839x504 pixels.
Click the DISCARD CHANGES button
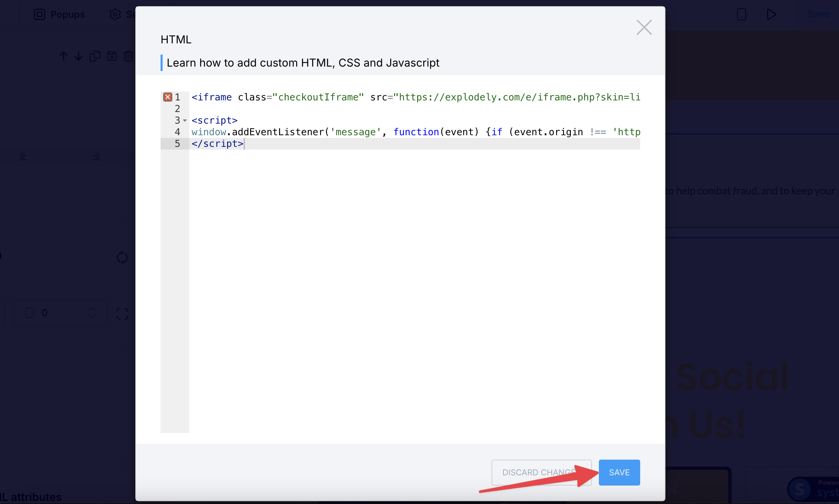541,472
